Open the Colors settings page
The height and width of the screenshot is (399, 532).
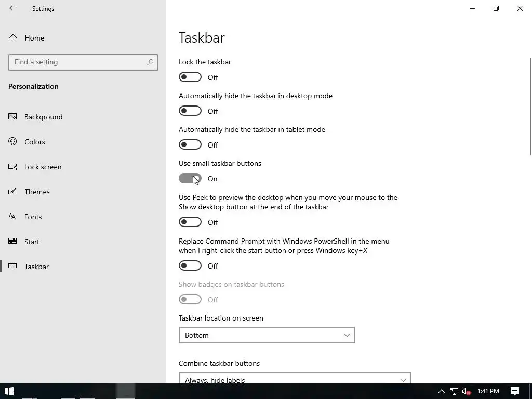point(83,142)
